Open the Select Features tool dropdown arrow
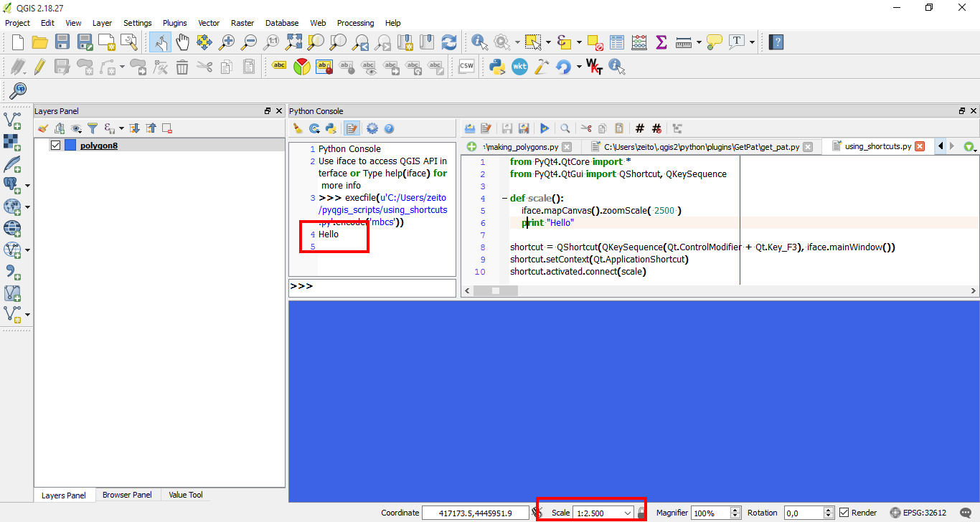This screenshot has width=980, height=522. click(548, 42)
